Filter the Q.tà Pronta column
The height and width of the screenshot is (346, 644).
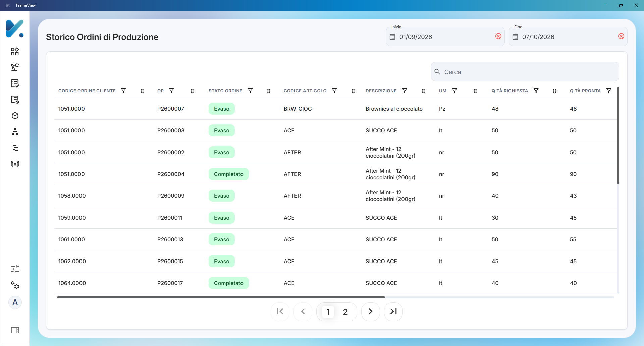point(609,91)
